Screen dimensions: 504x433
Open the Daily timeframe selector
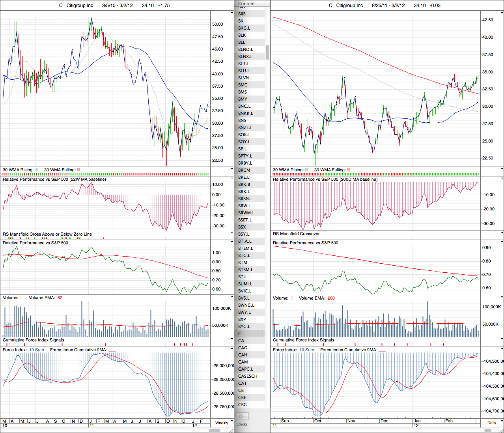click(x=491, y=423)
